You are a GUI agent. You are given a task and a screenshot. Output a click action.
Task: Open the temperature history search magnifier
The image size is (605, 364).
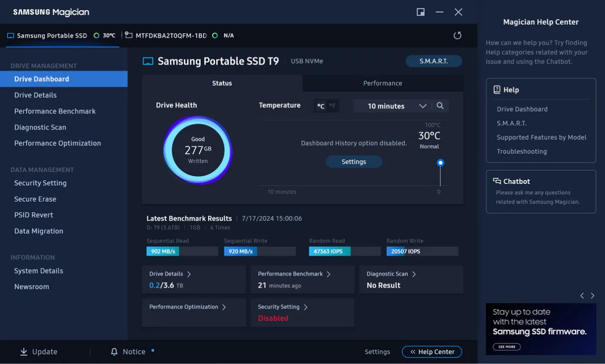440,106
